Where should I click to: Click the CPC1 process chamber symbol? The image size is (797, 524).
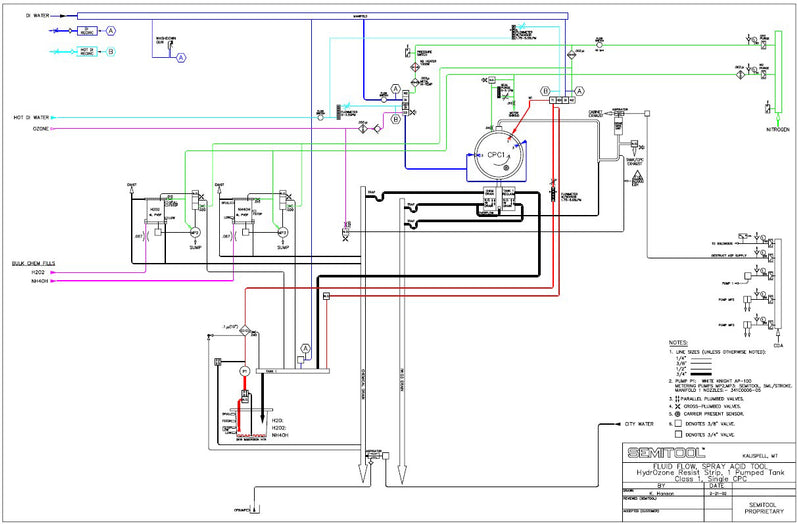pyautogui.click(x=500, y=154)
